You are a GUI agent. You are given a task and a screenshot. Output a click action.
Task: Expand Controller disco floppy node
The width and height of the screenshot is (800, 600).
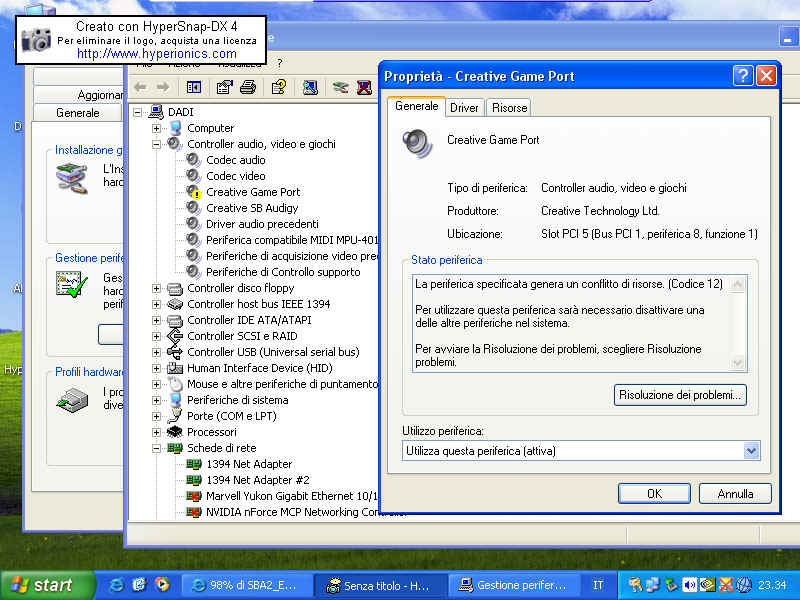pos(157,289)
